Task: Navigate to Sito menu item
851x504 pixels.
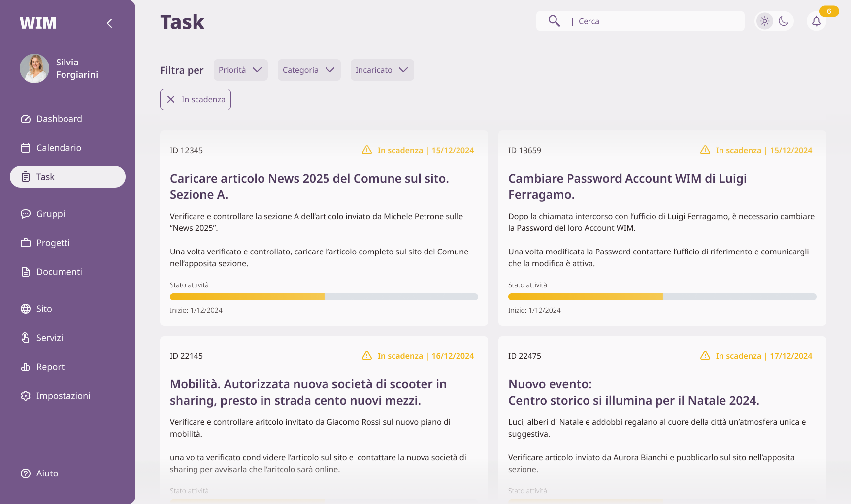Action: coord(67,309)
